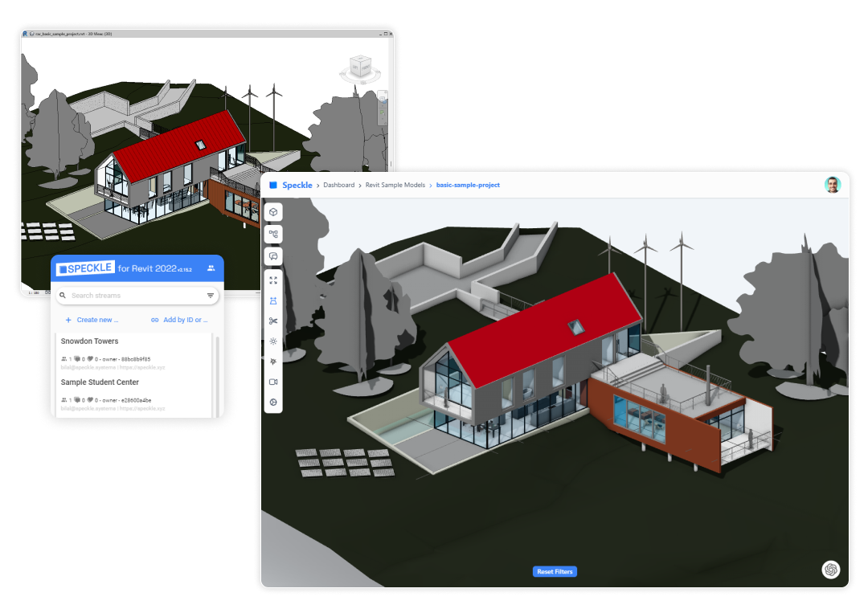
Task: Open the sunlight controls icon
Action: tap(273, 341)
